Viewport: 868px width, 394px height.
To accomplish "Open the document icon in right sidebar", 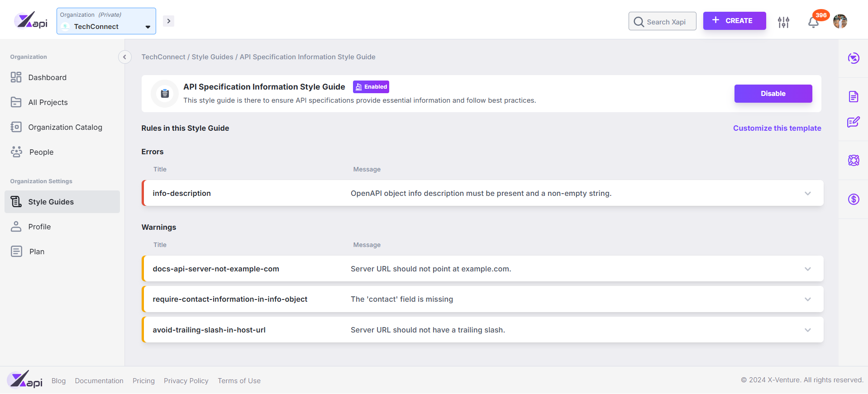I will tap(854, 97).
